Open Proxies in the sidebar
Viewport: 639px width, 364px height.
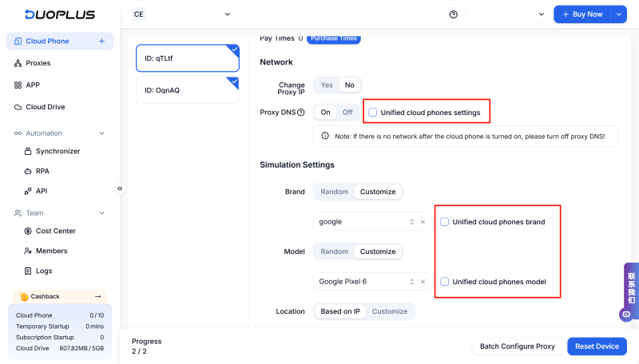coord(38,63)
